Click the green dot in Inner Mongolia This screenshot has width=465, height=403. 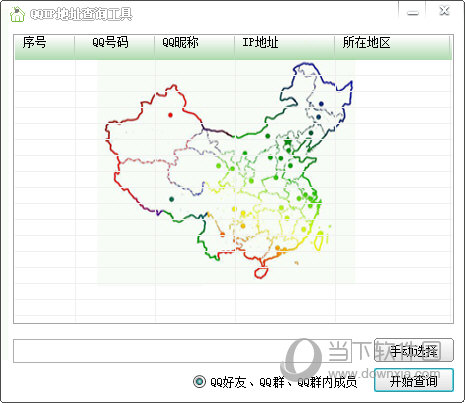(268, 136)
